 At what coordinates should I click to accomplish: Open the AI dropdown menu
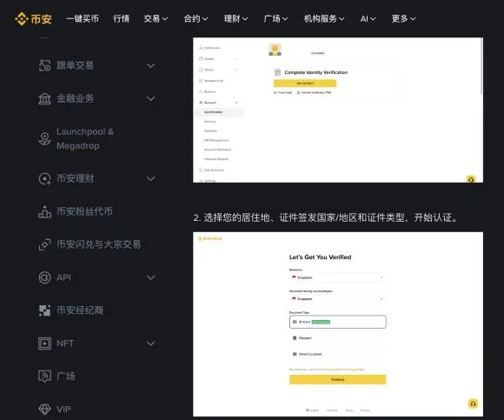click(368, 18)
